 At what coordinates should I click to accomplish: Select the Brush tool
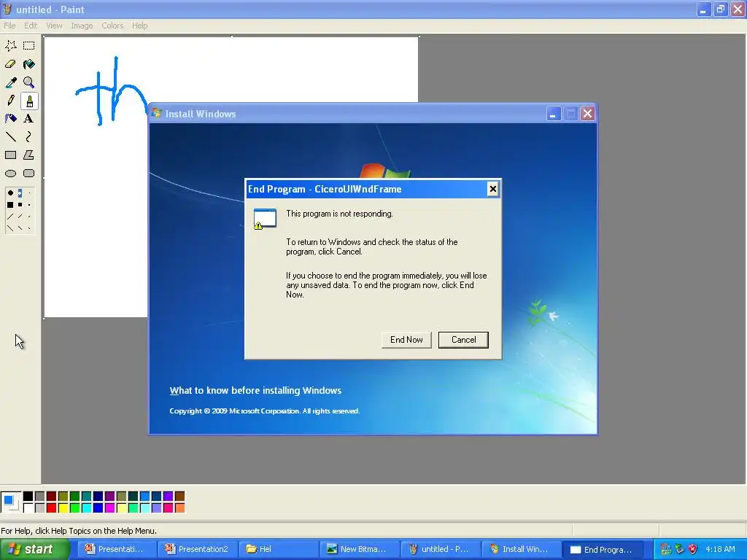pos(29,101)
